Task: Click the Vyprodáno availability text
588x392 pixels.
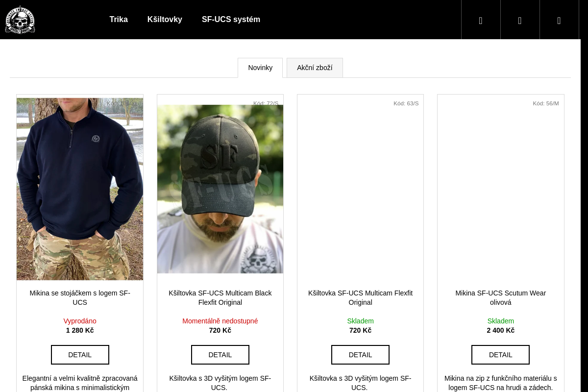Action: 80,321
